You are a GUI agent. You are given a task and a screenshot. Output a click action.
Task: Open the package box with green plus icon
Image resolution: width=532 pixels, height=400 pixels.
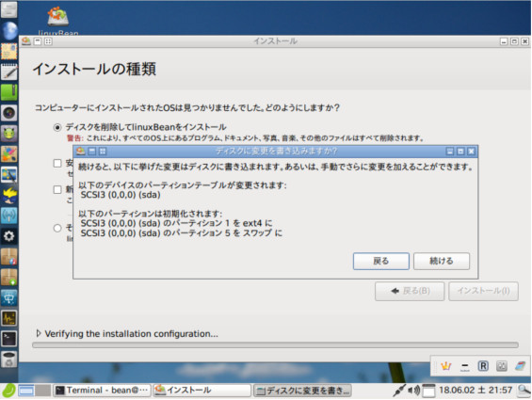[x=8, y=278]
